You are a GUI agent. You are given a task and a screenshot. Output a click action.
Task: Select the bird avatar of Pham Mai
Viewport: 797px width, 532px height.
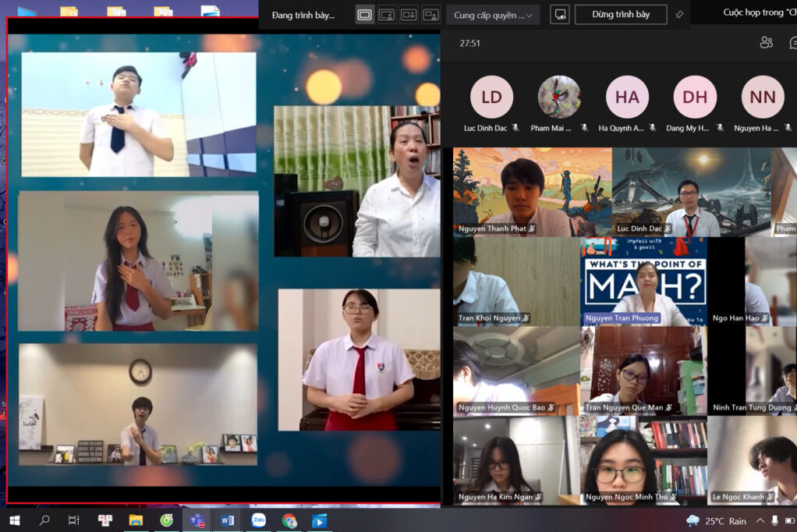tap(559, 97)
